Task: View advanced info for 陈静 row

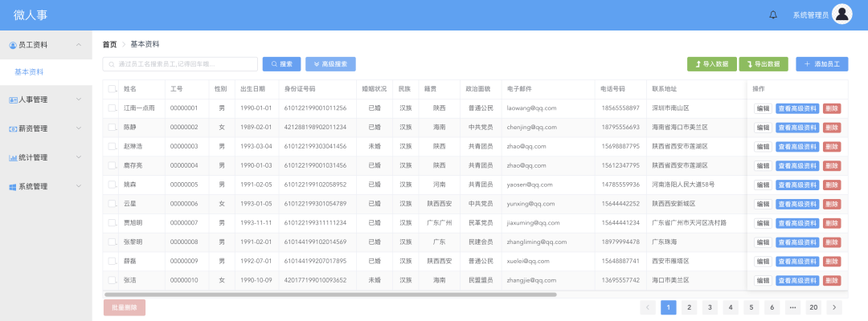Action: (x=797, y=128)
